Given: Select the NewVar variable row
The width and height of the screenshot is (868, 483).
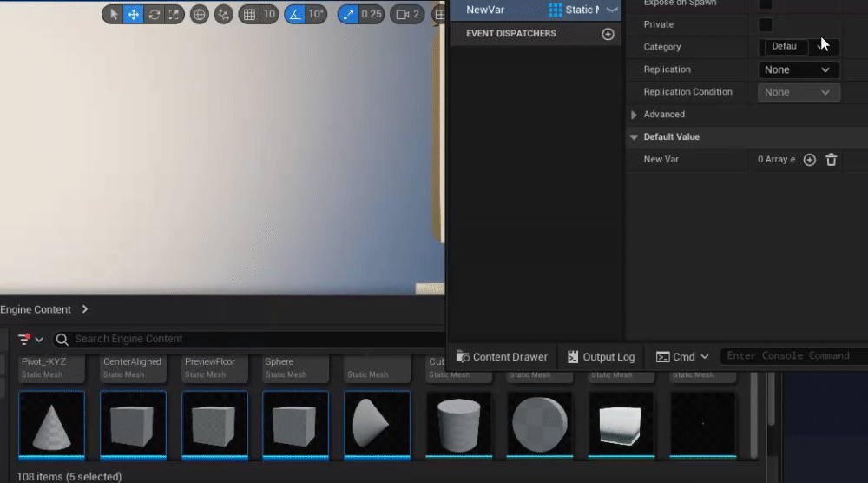Looking at the screenshot, I should click(x=536, y=10).
